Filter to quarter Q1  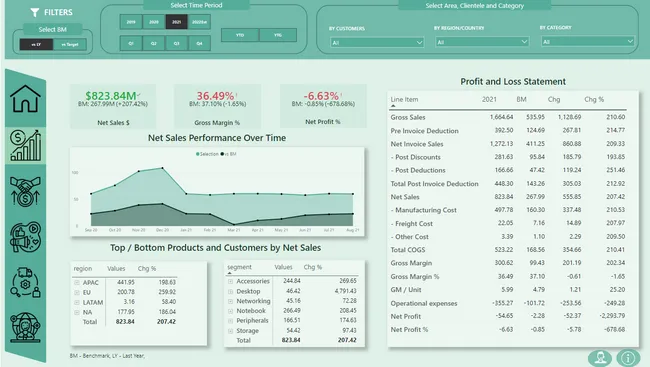tap(131, 43)
